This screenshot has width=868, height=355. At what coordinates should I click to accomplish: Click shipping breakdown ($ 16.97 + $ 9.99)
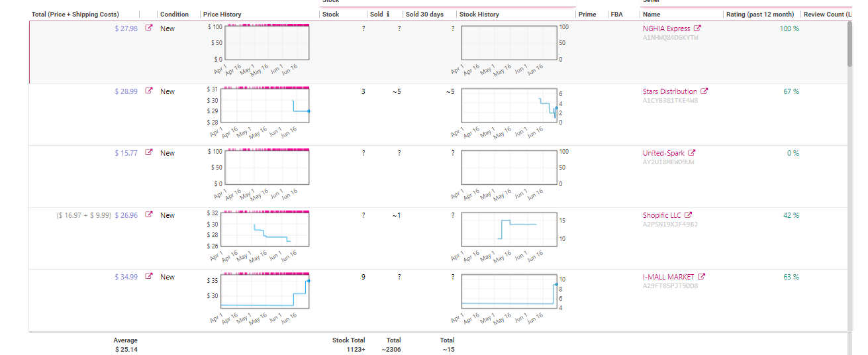click(83, 215)
